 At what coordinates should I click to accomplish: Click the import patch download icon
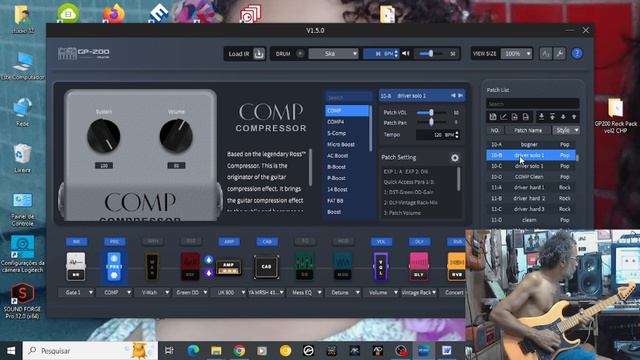[x=541, y=117]
